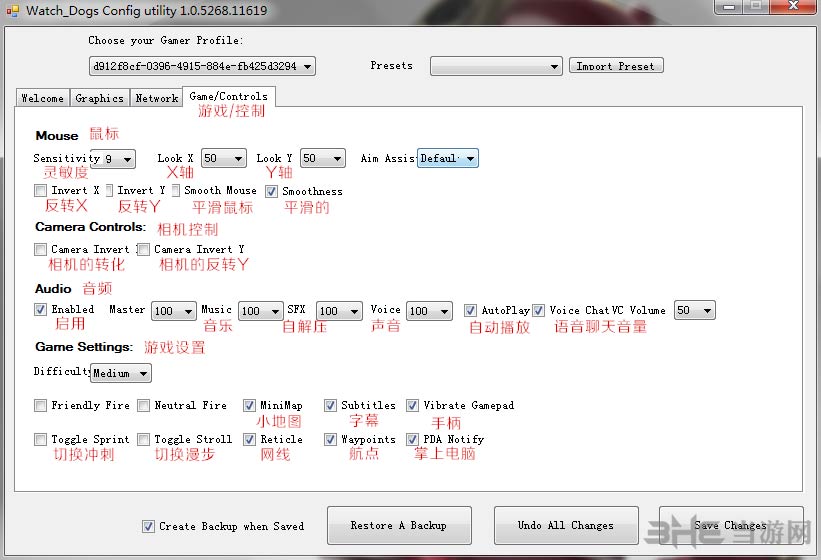821x560 pixels.
Task: Enable the Friendly Fire checkbox
Action: coord(40,406)
